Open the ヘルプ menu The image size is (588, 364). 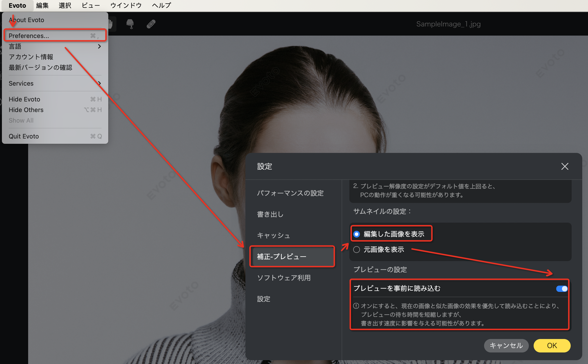(x=161, y=5)
